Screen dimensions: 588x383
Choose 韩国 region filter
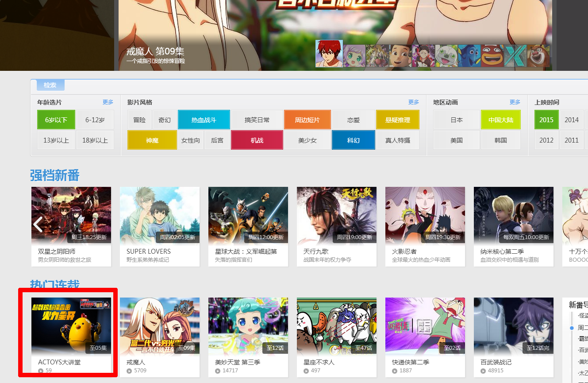(501, 140)
